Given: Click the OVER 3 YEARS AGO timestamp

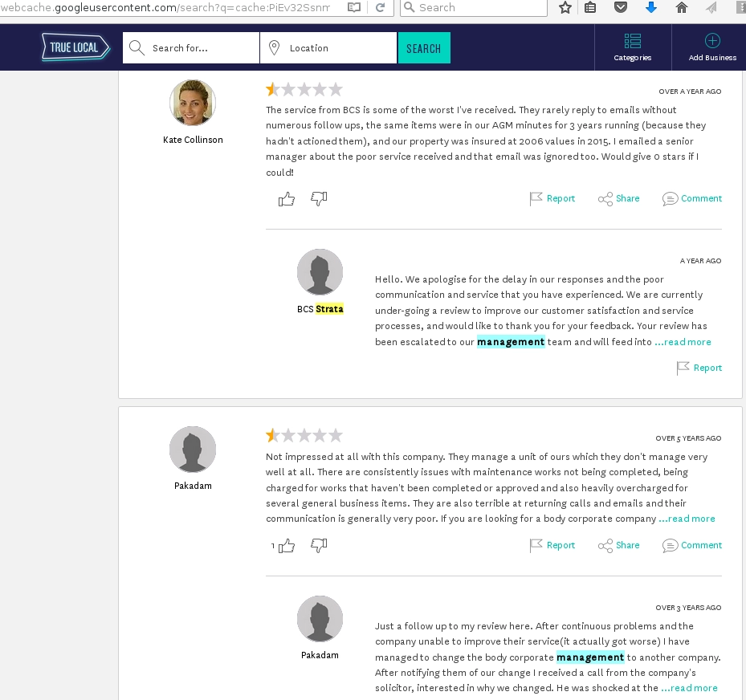Looking at the screenshot, I should point(688,608).
